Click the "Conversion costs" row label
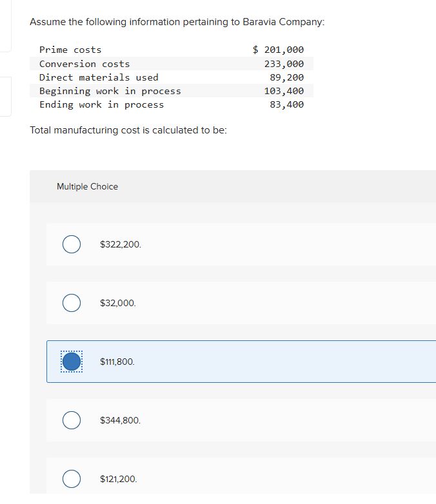The width and height of the screenshot is (436, 504). point(84,64)
